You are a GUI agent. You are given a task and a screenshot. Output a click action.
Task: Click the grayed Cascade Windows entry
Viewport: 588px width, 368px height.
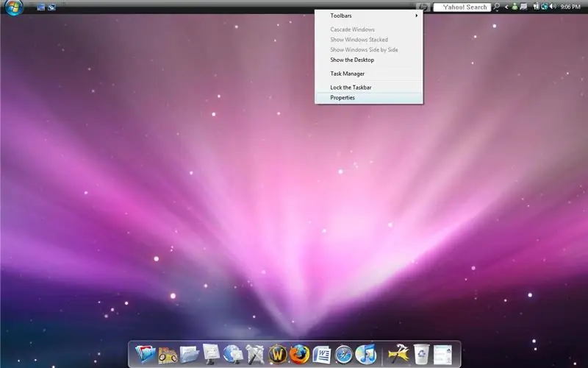(x=369, y=29)
